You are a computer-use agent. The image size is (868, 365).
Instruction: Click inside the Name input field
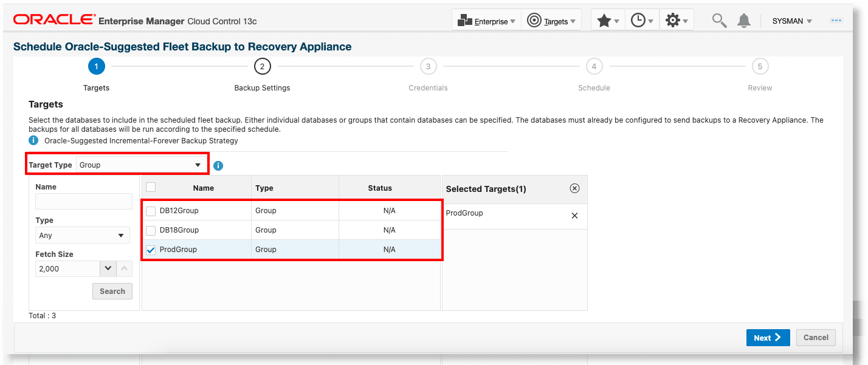click(x=83, y=201)
